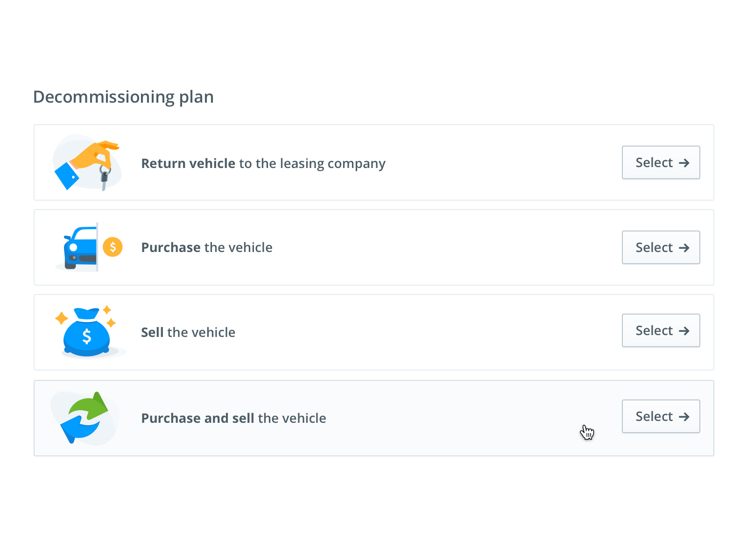Click the Purchase the vehicle label

tap(207, 247)
